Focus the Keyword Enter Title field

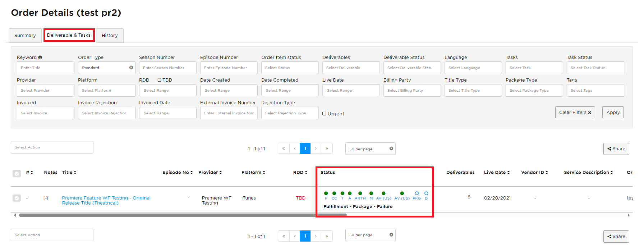point(45,68)
